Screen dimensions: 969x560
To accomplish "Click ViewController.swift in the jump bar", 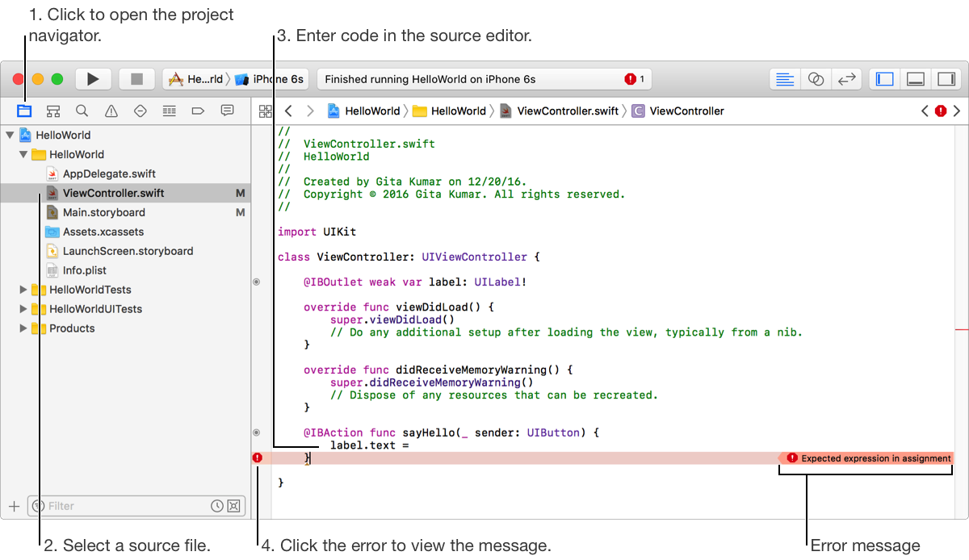I will pos(567,111).
